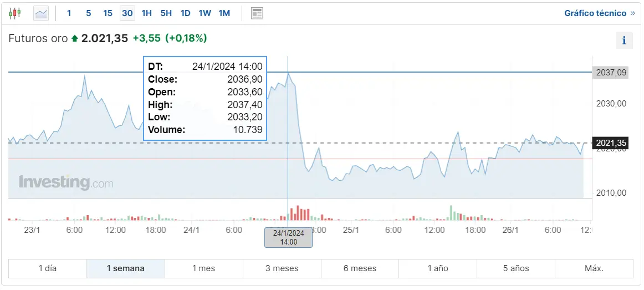Set the interval to 5 minutes
The height and width of the screenshot is (290, 644).
(89, 13)
